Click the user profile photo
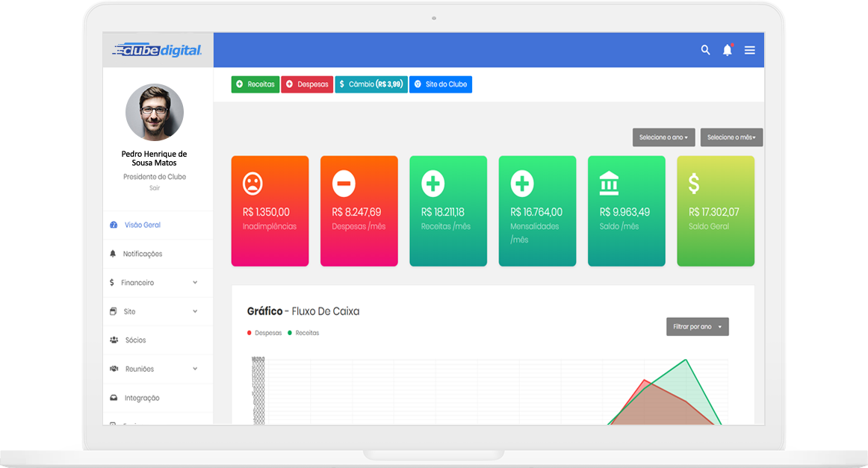868x468 pixels. [155, 113]
